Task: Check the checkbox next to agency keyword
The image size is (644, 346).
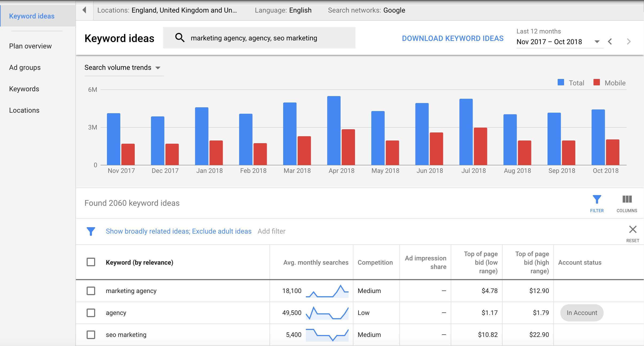Action: click(91, 312)
